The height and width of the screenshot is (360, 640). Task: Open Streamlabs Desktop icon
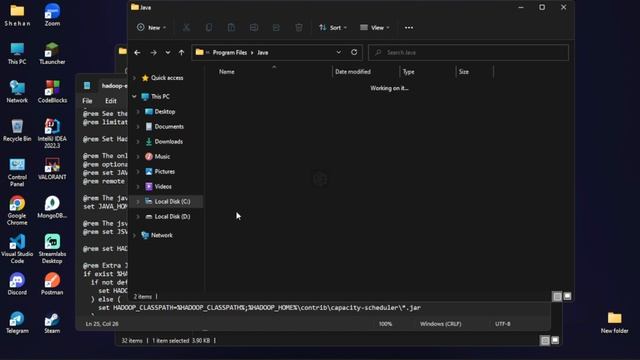(52, 249)
